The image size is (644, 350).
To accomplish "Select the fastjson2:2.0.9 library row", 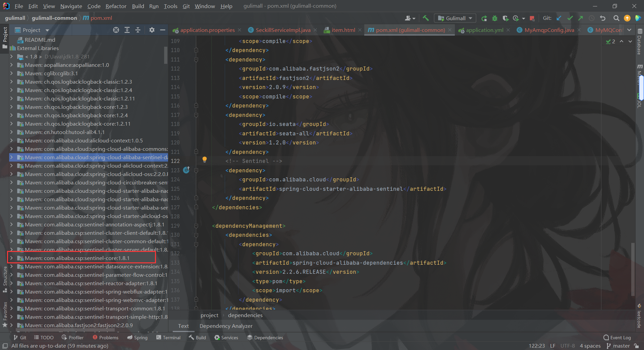I will 89,325.
